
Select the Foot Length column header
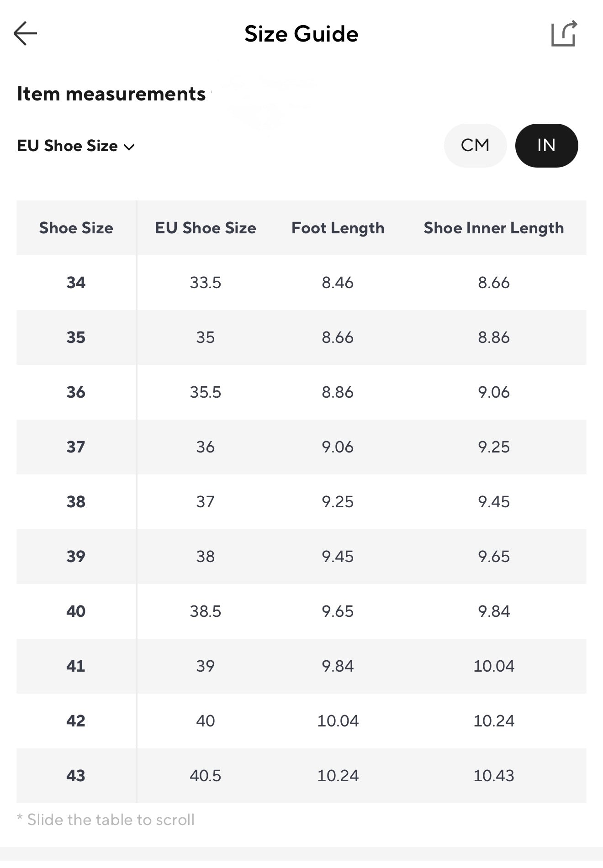pyautogui.click(x=338, y=228)
